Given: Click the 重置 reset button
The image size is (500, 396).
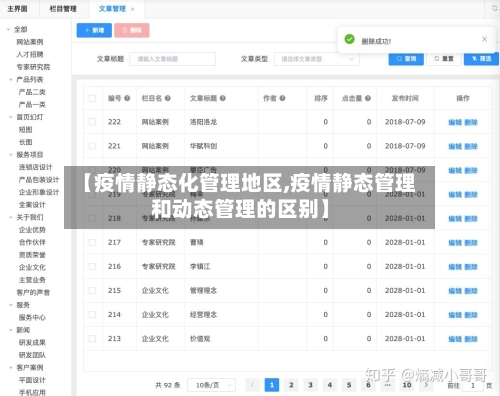Looking at the screenshot, I should 444,59.
